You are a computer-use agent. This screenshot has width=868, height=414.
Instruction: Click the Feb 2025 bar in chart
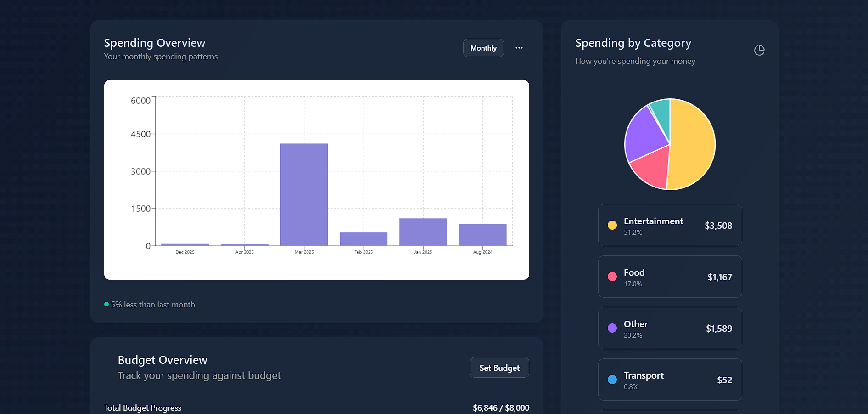[364, 239]
